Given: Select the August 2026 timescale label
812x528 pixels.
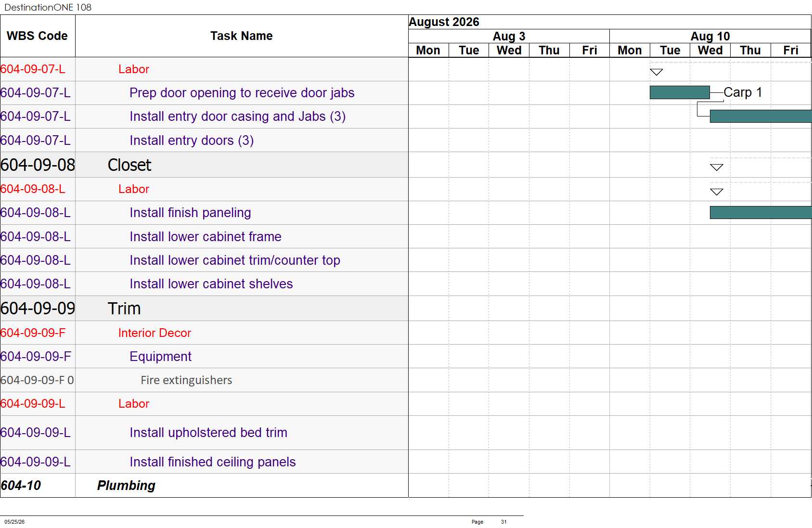Looking at the screenshot, I should tap(444, 22).
